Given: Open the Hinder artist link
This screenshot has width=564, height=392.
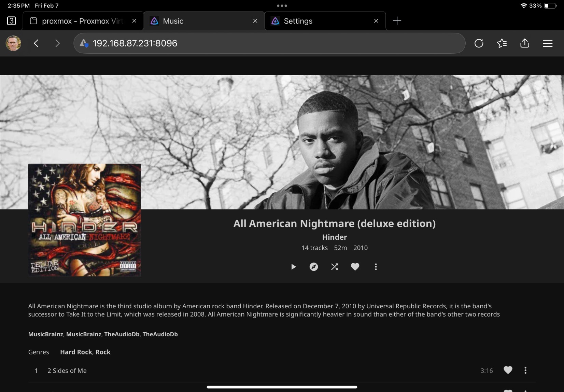Looking at the screenshot, I should click(334, 237).
